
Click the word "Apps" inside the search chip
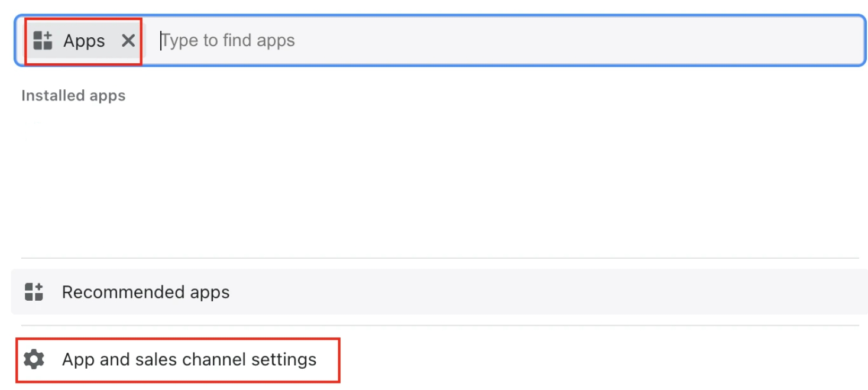click(84, 41)
